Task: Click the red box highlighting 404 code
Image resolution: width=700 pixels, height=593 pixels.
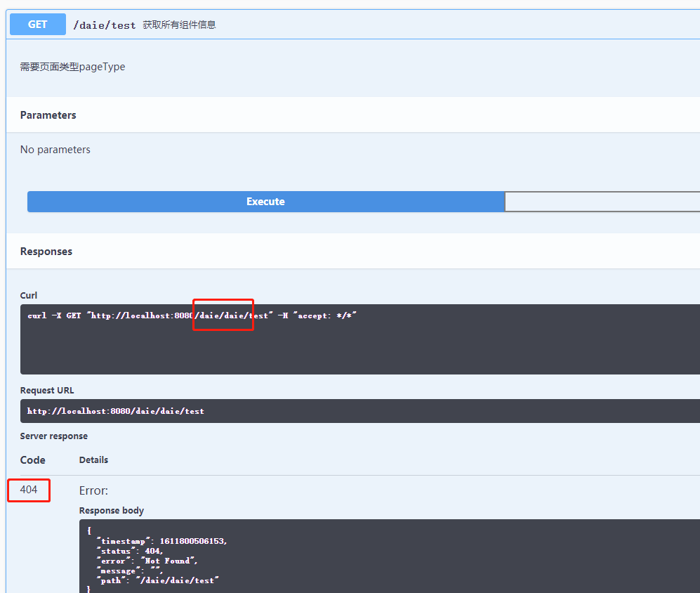Action: tap(28, 490)
